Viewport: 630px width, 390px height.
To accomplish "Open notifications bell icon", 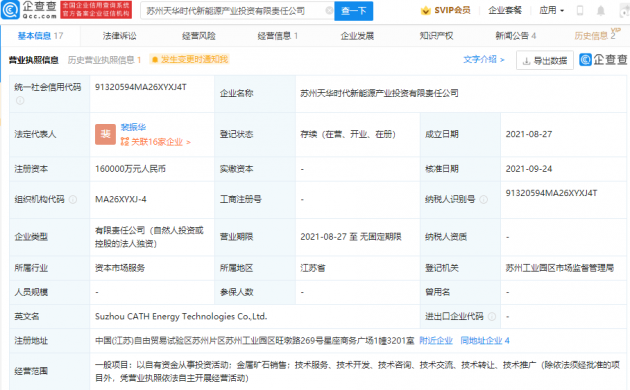I will [x=601, y=10].
